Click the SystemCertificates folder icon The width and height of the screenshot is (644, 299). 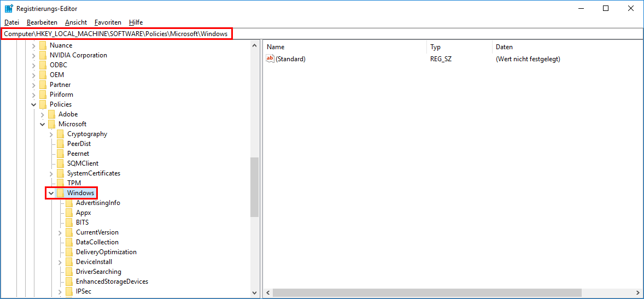60,174
